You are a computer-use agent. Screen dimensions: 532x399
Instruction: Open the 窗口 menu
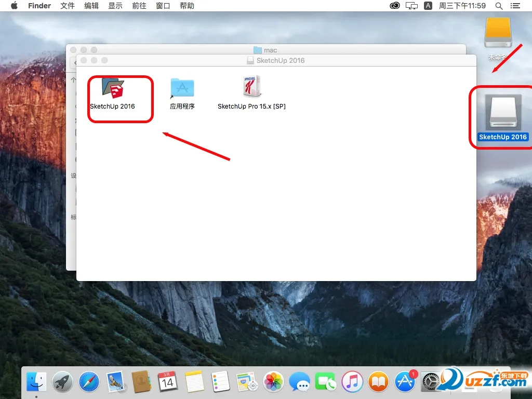[x=163, y=6]
